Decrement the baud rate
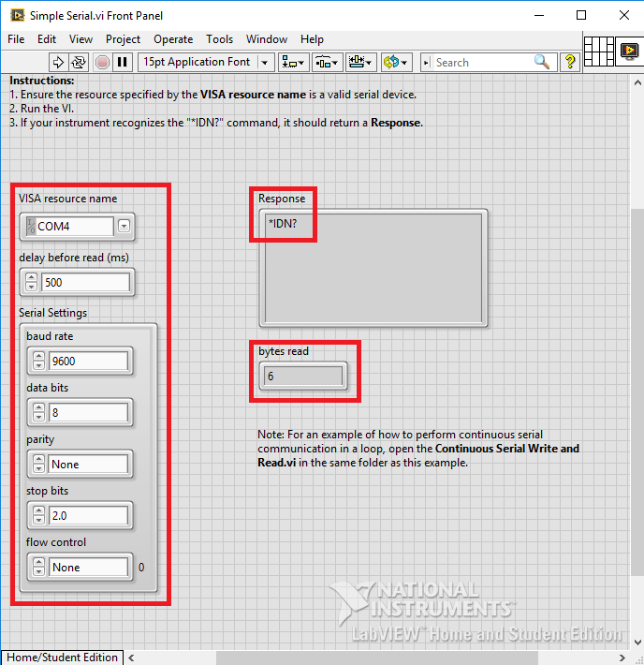644x665 pixels. (38, 365)
